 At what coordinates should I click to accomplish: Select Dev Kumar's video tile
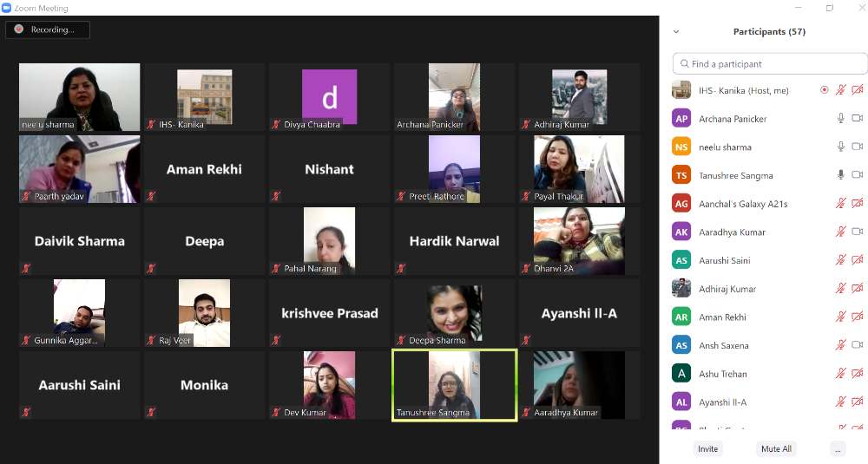pyautogui.click(x=329, y=385)
